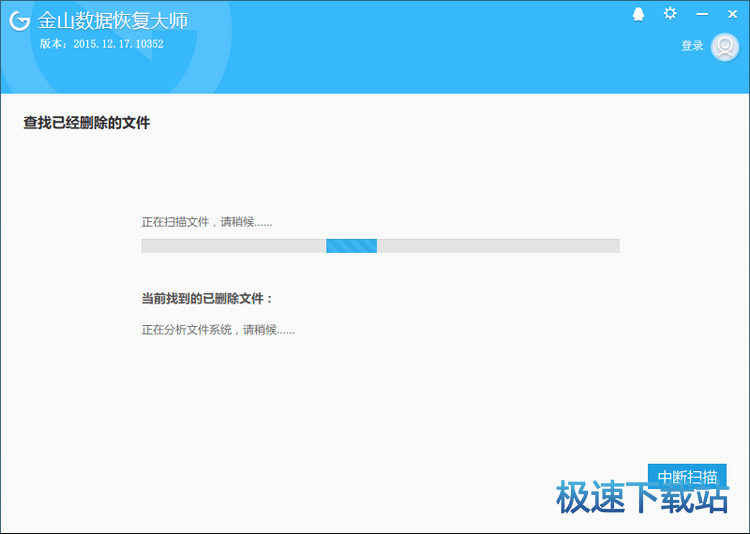Click label 当前找到的已删除文件
Viewport: 750px width, 534px height.
[x=207, y=299]
